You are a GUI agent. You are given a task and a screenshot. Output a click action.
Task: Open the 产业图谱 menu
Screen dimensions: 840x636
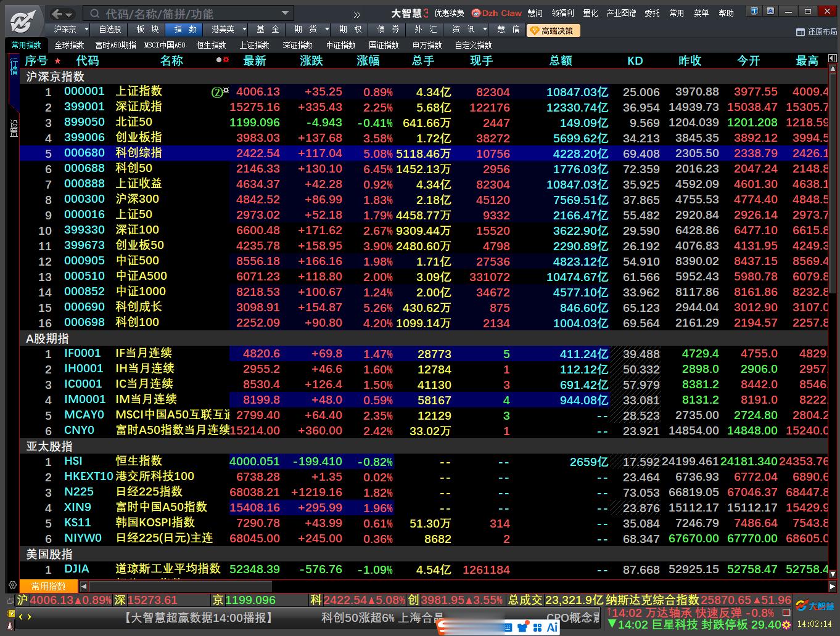pyautogui.click(x=621, y=13)
